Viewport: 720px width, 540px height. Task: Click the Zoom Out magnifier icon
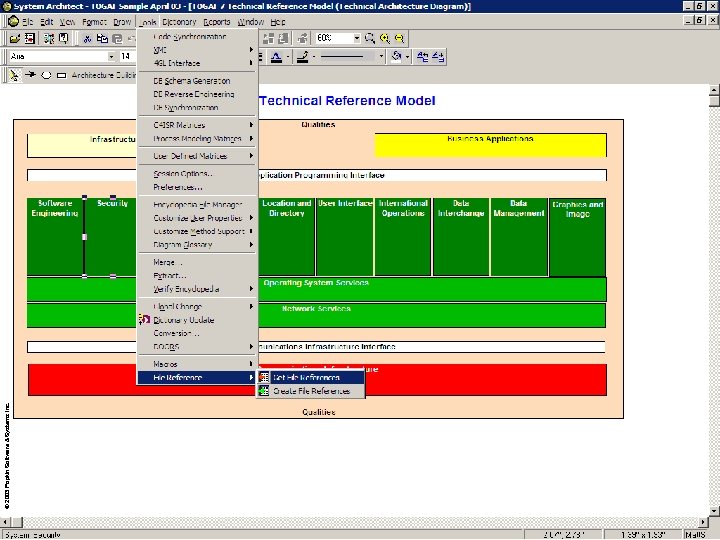coord(400,38)
